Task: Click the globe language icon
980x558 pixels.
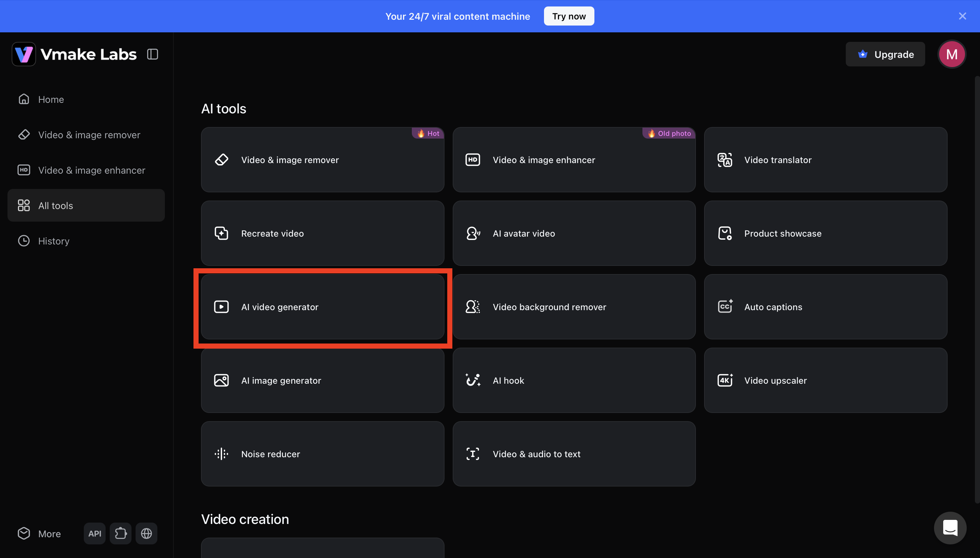Action: [146, 533]
